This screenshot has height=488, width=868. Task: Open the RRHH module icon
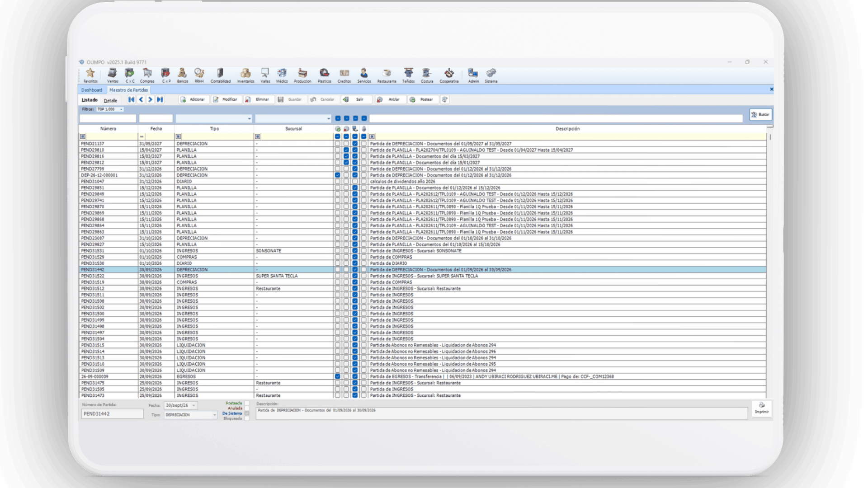point(199,75)
